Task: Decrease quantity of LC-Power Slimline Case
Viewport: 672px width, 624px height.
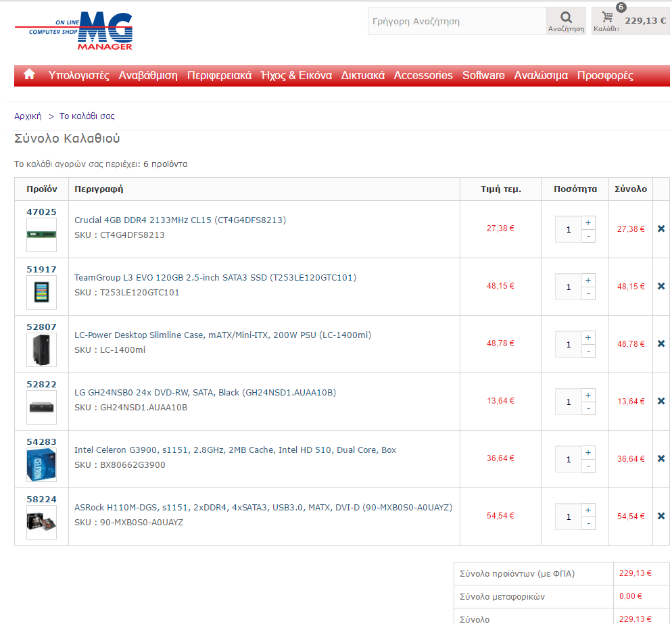Action: click(x=588, y=351)
